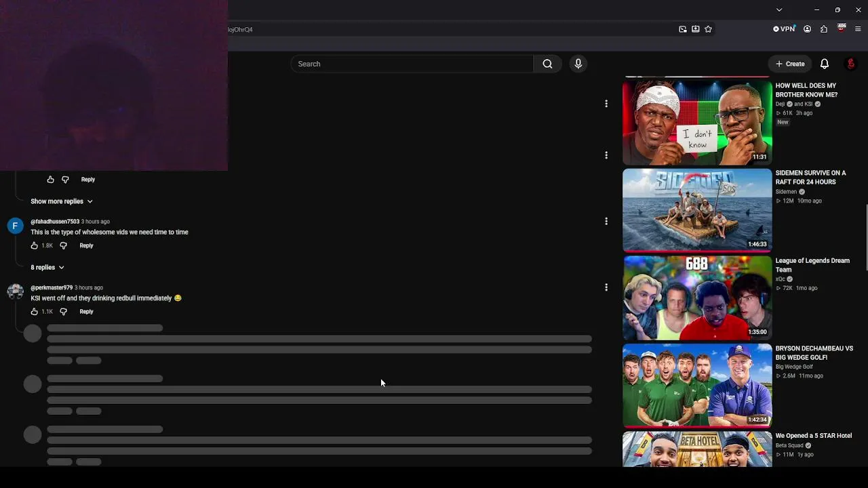Viewport: 868px width, 488px height.
Task: Dislike the reply above Show more replies
Action: (65, 180)
